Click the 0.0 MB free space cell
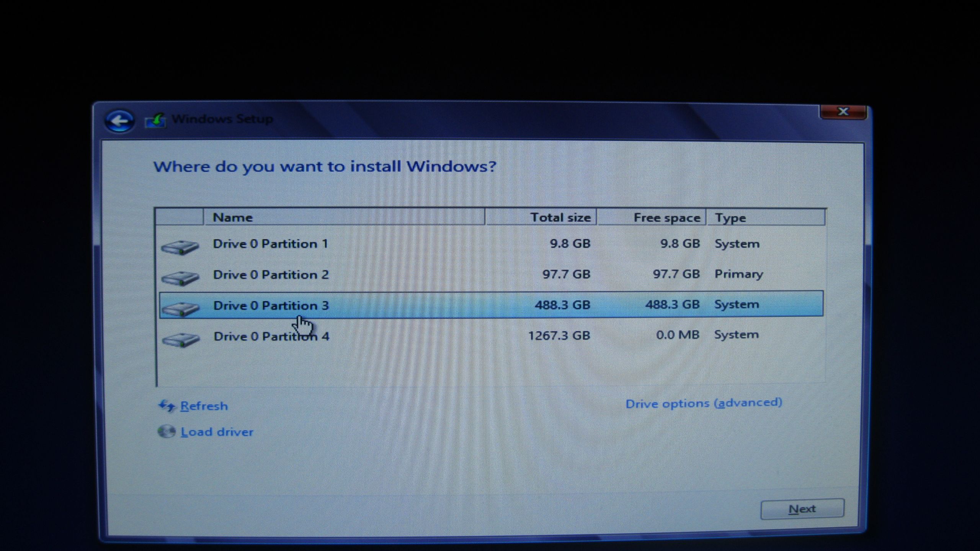This screenshot has width=980, height=551. (x=678, y=335)
